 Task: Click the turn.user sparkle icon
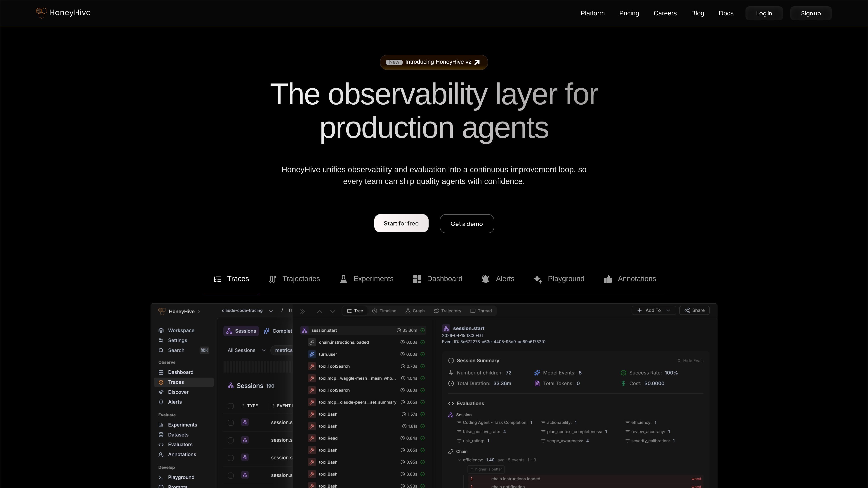tap(312, 354)
